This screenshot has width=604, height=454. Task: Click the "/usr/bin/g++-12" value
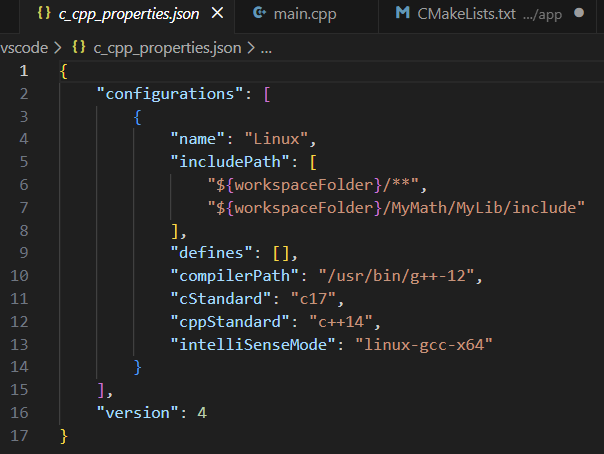tap(396, 276)
